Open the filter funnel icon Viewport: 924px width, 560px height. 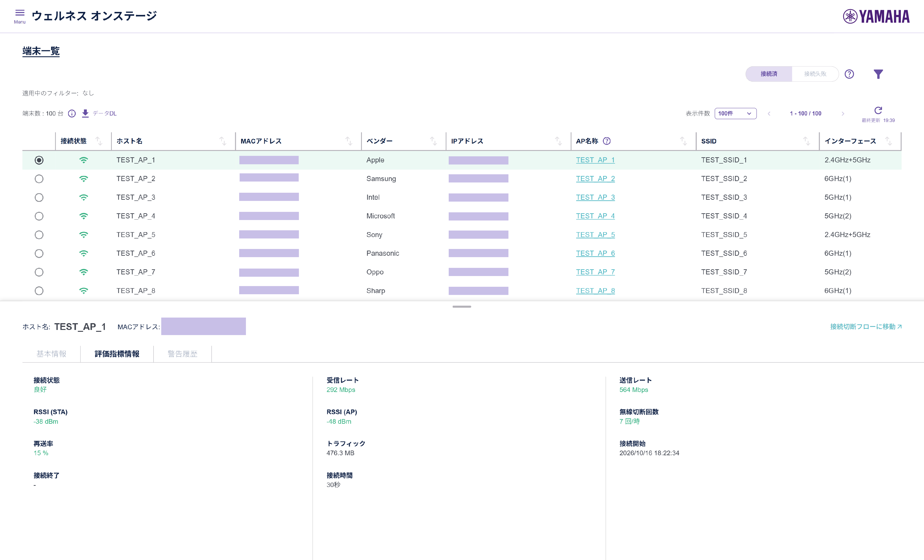click(x=878, y=74)
